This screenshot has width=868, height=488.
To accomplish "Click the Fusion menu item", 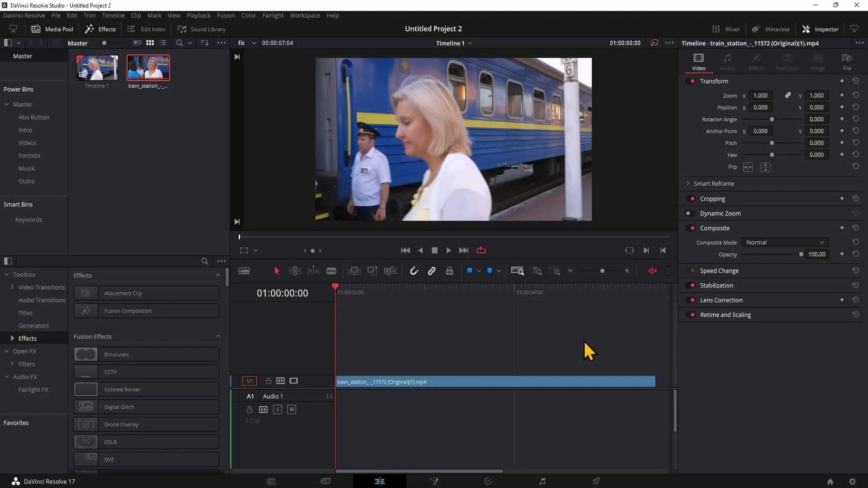I will (225, 15).
